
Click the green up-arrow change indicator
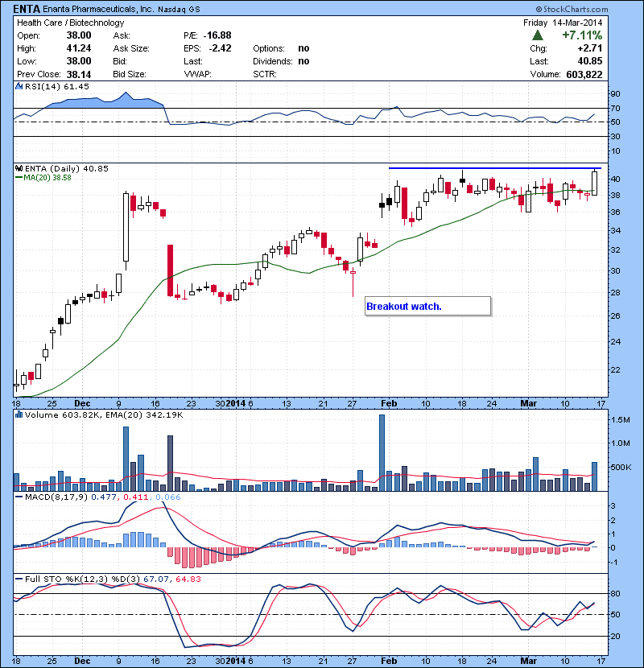[538, 35]
